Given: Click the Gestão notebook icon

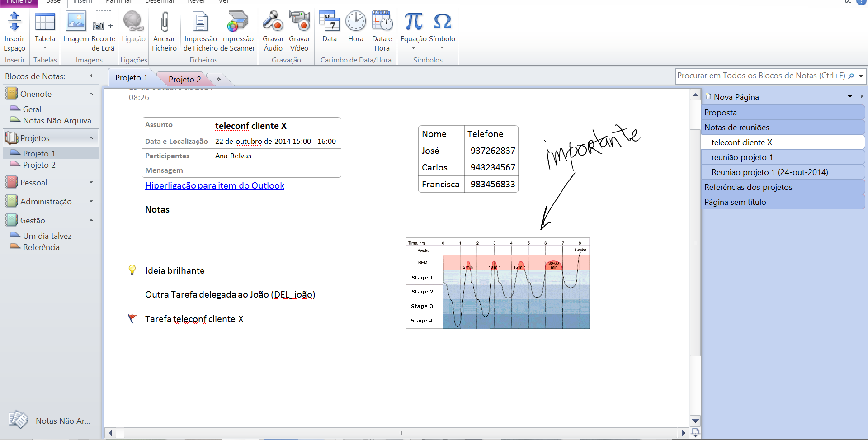Looking at the screenshot, I should (x=11, y=220).
